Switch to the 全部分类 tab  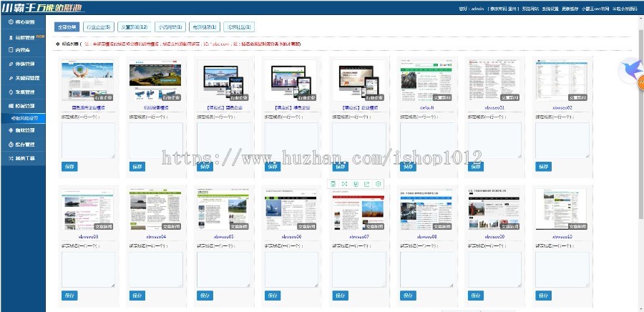[x=67, y=27]
